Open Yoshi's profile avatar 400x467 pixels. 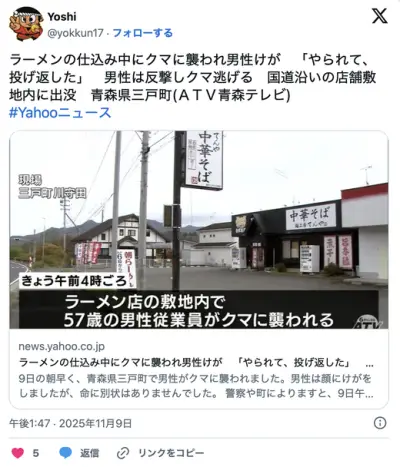tap(26, 24)
